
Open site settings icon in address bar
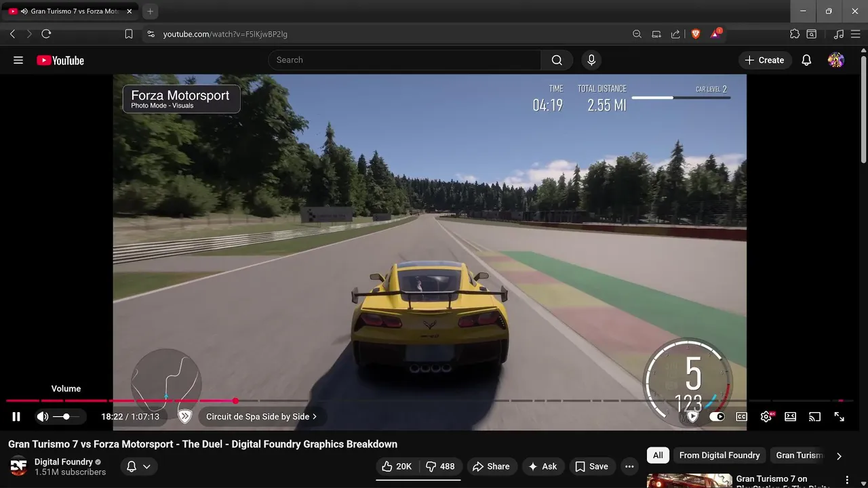pyautogui.click(x=151, y=34)
